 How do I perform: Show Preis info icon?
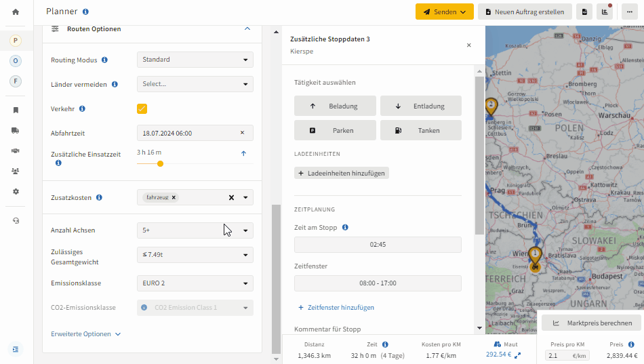click(x=631, y=344)
